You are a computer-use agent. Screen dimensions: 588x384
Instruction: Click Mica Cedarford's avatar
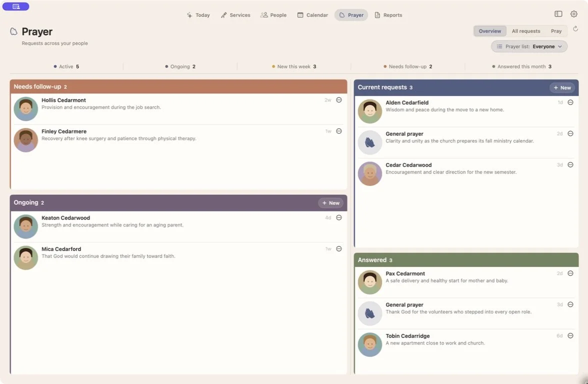click(x=25, y=257)
